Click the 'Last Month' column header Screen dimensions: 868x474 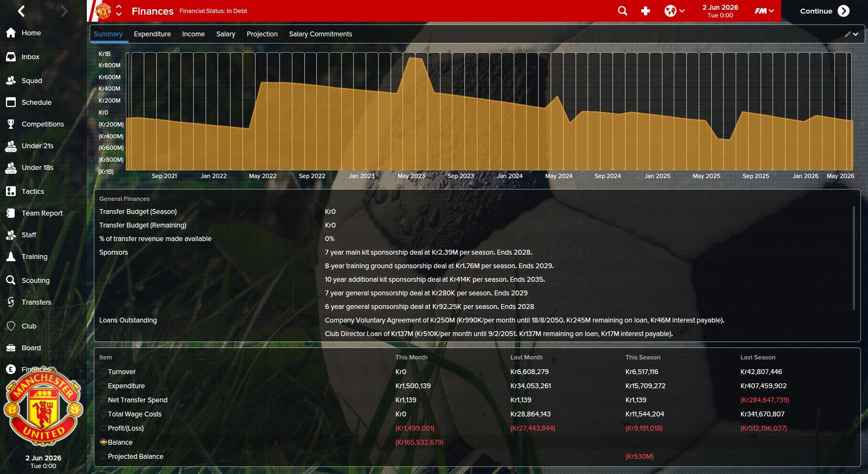526,357
